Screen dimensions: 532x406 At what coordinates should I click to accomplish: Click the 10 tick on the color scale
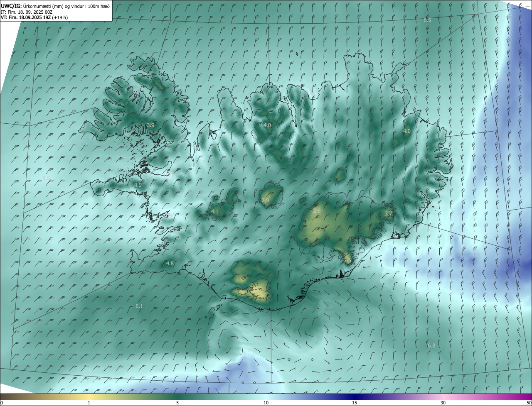tap(266, 403)
